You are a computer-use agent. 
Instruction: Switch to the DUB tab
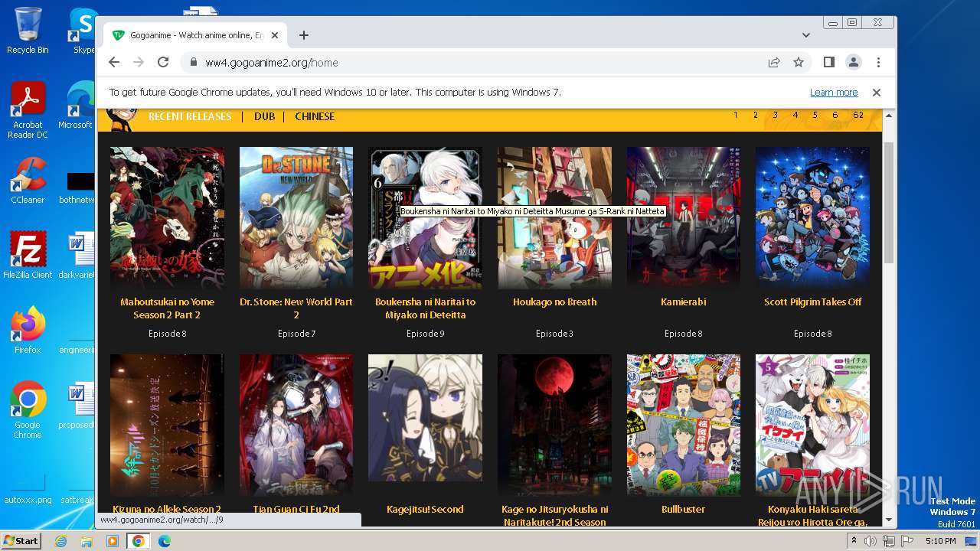point(264,116)
